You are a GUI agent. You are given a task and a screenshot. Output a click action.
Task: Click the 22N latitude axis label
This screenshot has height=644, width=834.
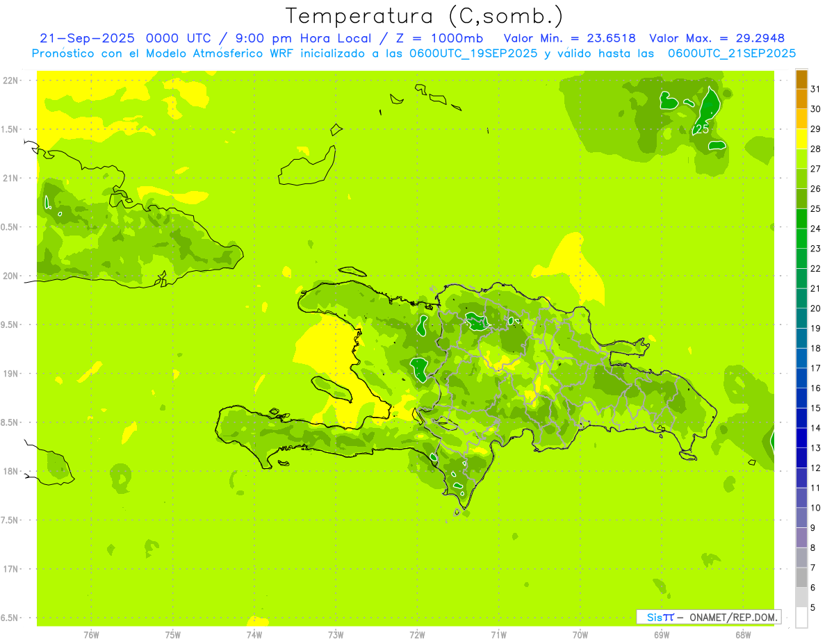(10, 81)
